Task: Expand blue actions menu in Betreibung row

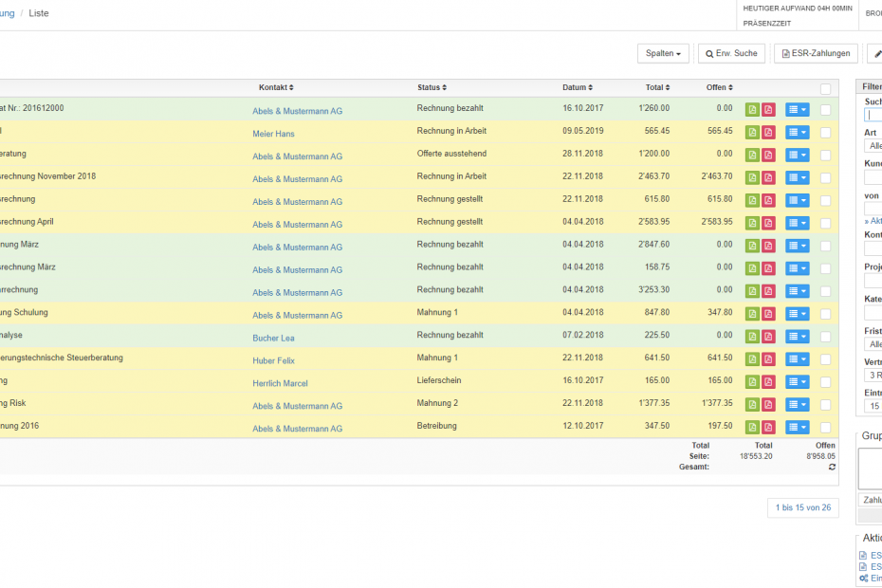Action: coord(797,427)
